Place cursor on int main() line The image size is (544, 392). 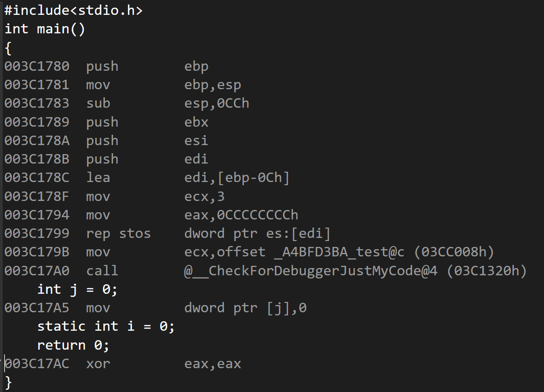click(x=45, y=29)
